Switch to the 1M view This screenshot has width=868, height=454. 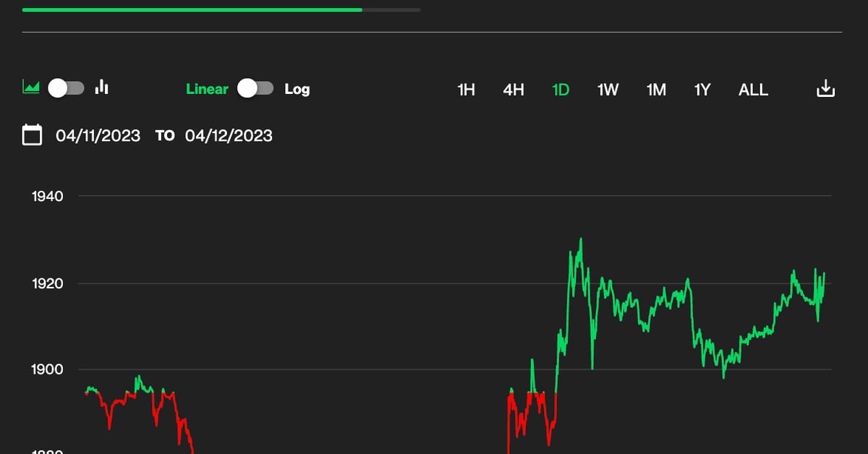(655, 89)
